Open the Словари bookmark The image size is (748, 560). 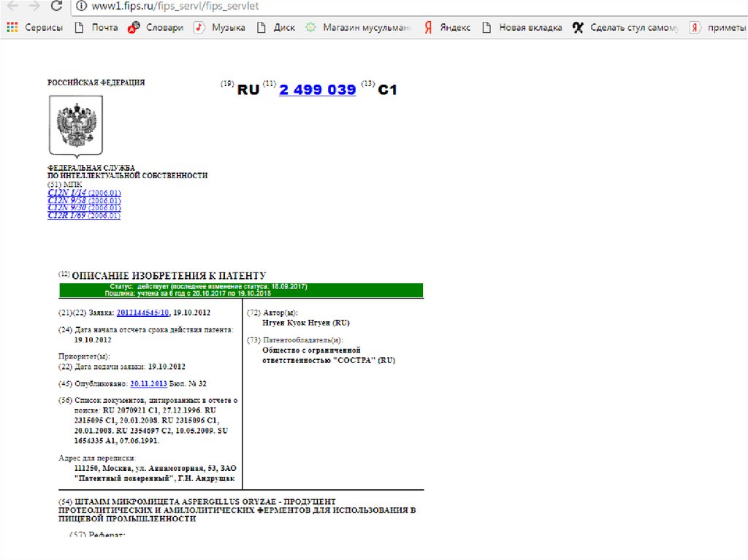[x=155, y=28]
